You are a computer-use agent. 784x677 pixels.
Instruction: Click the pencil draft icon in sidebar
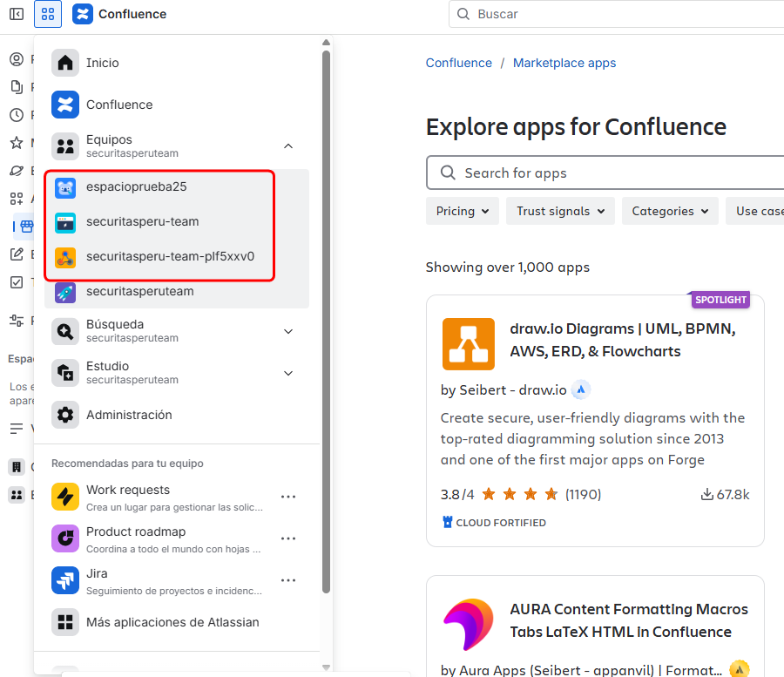coord(17,254)
